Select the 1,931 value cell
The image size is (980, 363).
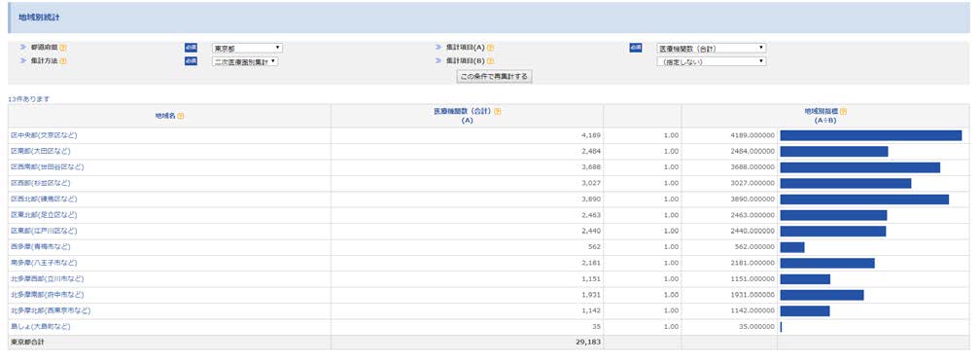590,295
